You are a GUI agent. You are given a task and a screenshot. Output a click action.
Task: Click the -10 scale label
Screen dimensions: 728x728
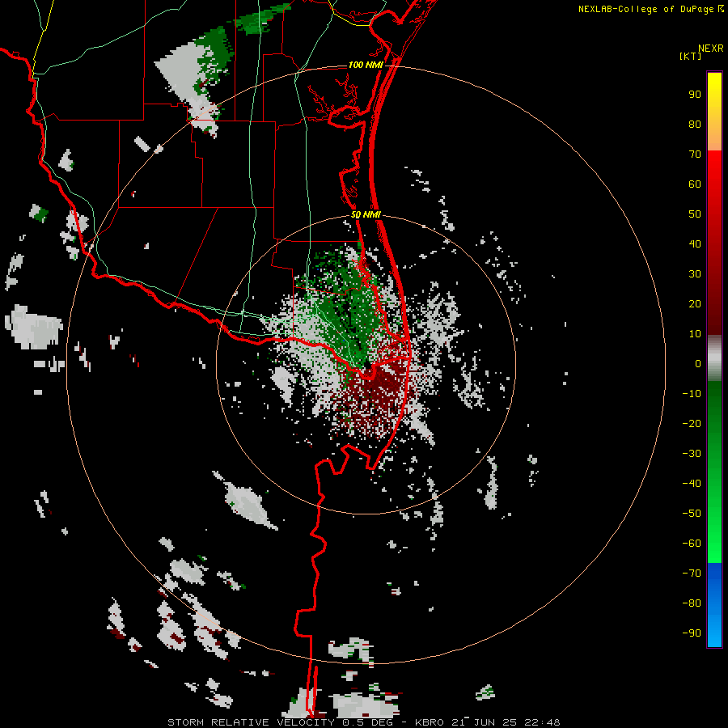pos(692,394)
